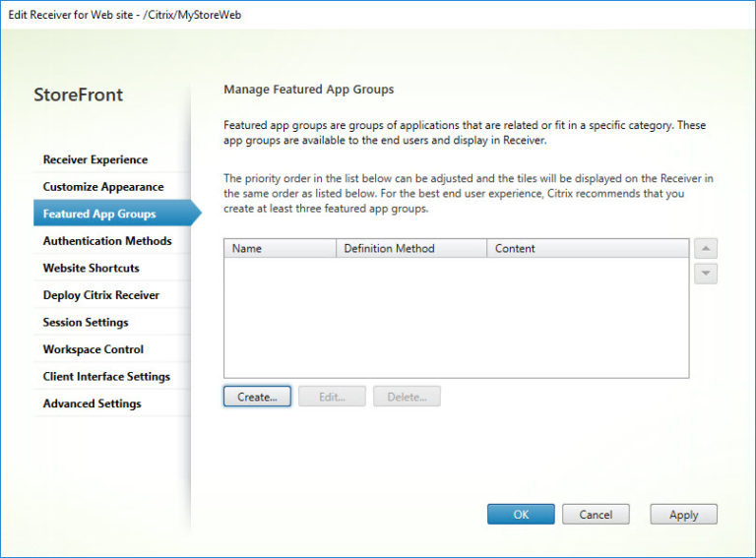Show Deploy Citrix Receiver options
756x558 pixels.
pos(100,295)
